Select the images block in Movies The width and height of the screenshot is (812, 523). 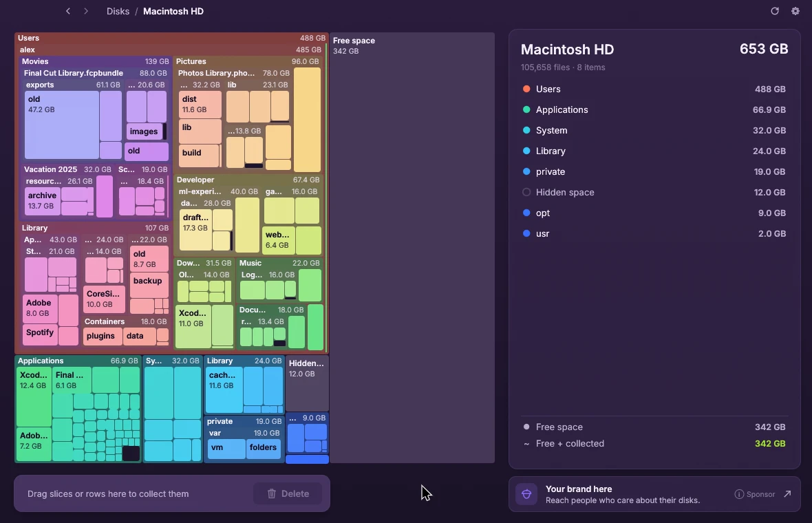coord(145,131)
